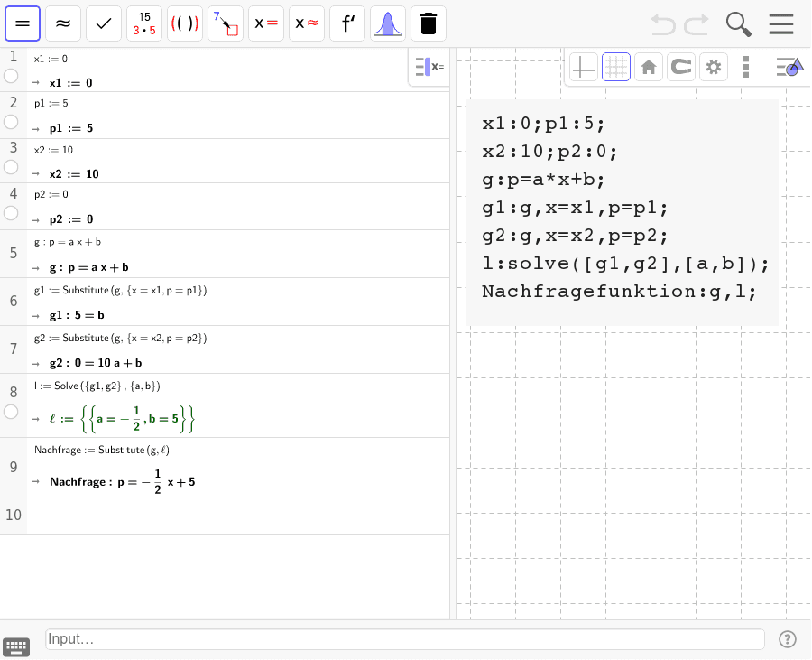Image resolution: width=812 pixels, height=660 pixels.
Task: Click input text 'x1 := 0'
Action: [51, 59]
